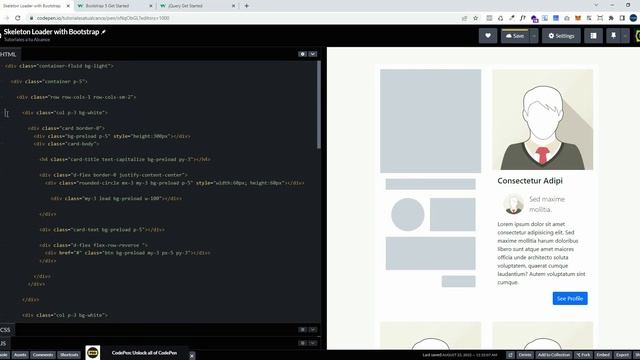Image resolution: width=640 pixels, height=360 pixels.
Task: Click the large avatar illustration image
Action: pyautogui.click(x=542, y=119)
